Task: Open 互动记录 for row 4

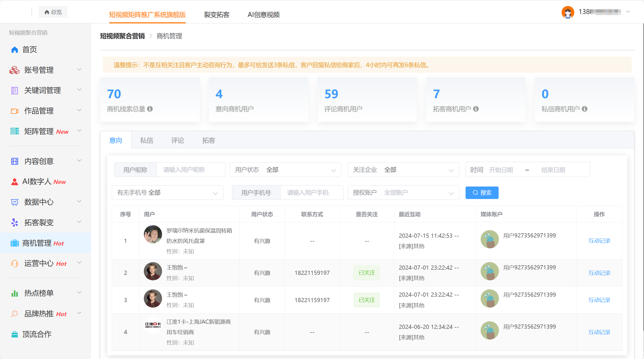Action: click(x=599, y=332)
